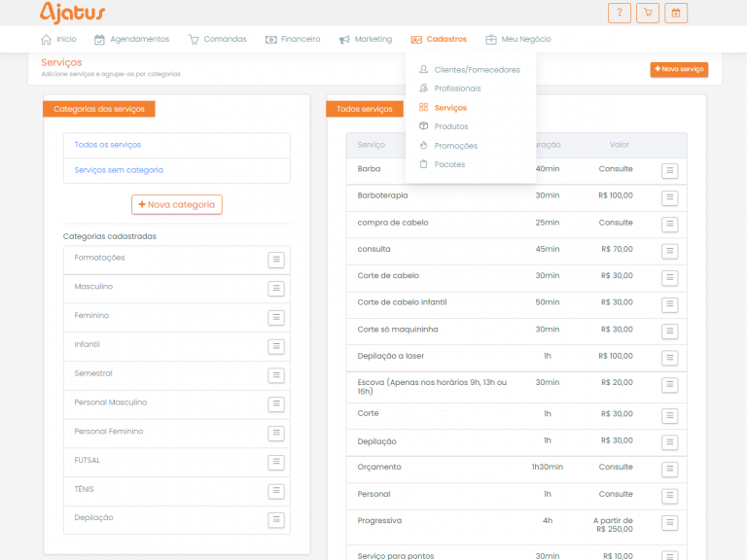Open Pacotes from the Cadastros menu
The width and height of the screenshot is (747, 560).
coord(449,164)
